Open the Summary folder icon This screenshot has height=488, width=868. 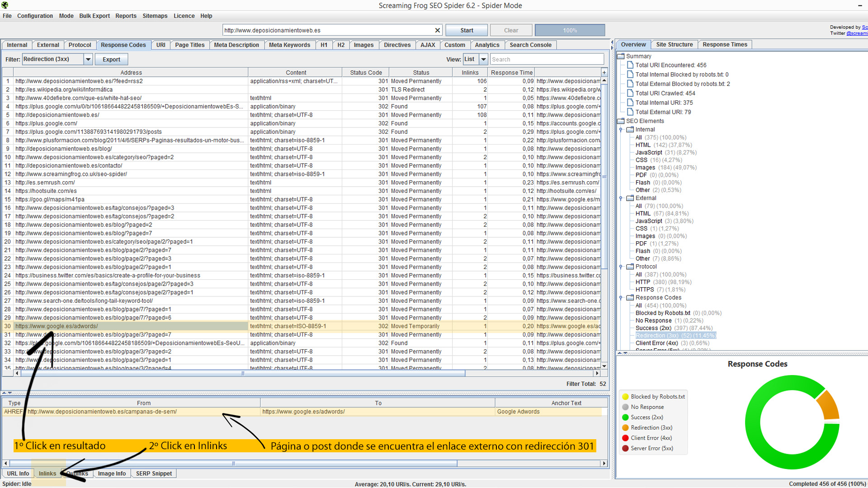(621, 56)
